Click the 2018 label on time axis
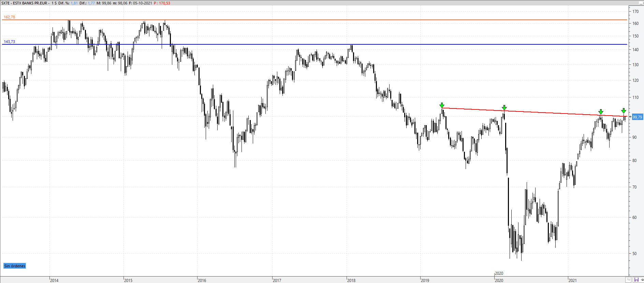644x283 pixels. pyautogui.click(x=351, y=280)
